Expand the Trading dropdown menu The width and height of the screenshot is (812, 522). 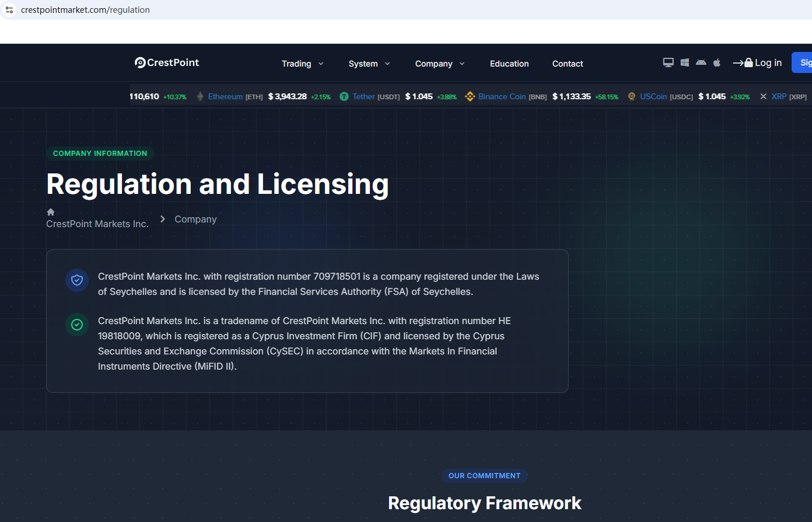coord(302,64)
